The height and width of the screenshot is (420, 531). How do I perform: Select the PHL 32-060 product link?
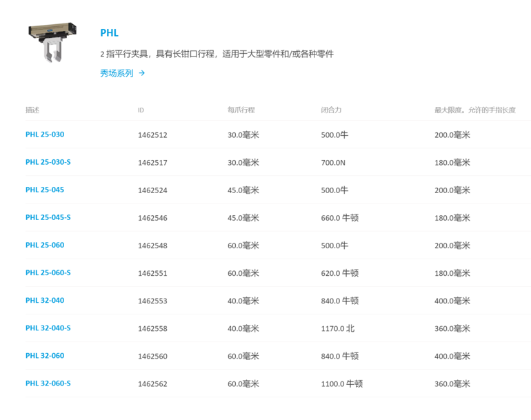(x=45, y=356)
